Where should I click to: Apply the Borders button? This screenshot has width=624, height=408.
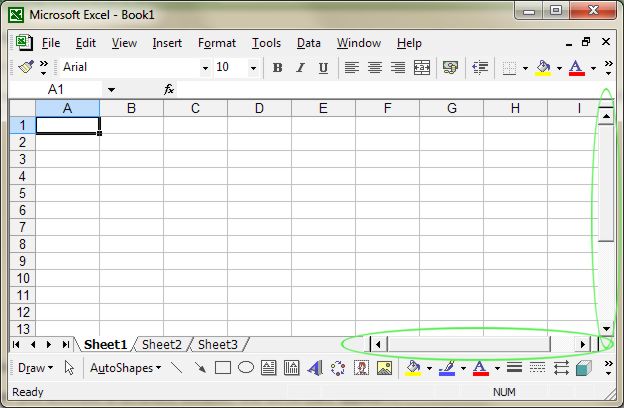(509, 68)
